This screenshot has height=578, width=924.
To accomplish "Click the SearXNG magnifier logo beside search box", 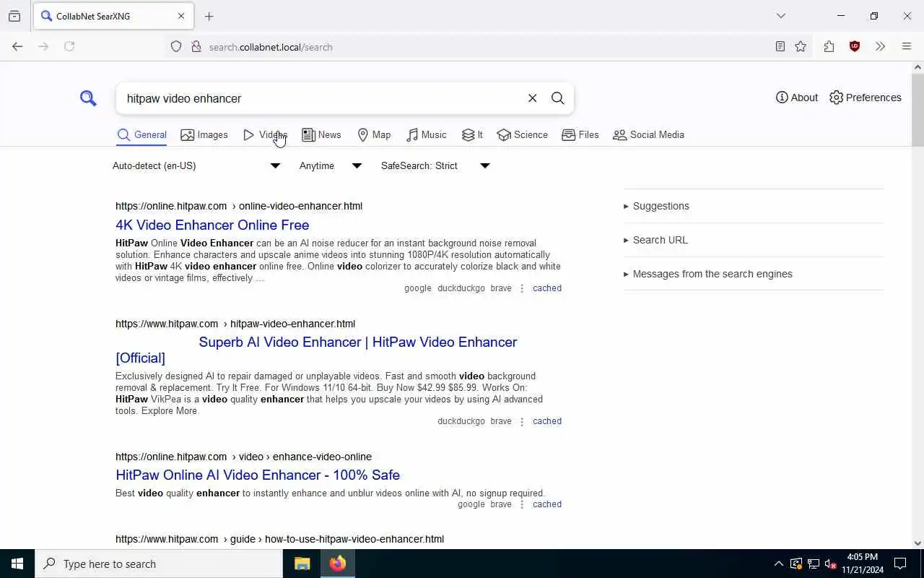I will (x=88, y=98).
